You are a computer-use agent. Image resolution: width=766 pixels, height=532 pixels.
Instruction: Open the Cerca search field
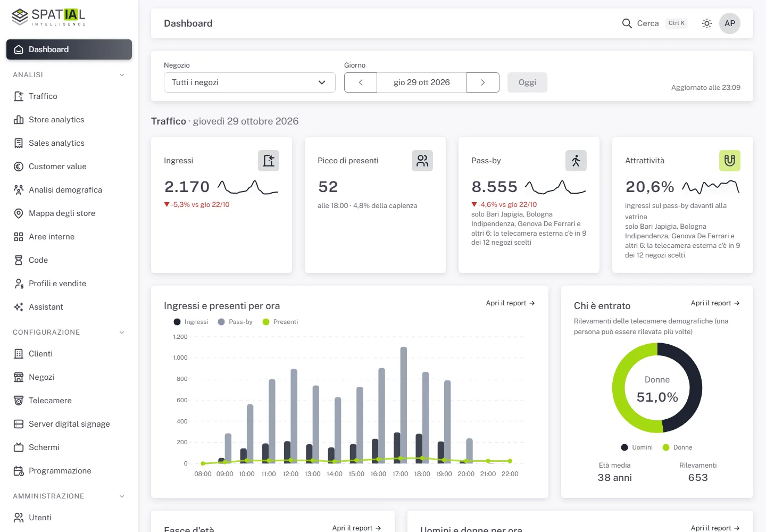pyautogui.click(x=655, y=23)
